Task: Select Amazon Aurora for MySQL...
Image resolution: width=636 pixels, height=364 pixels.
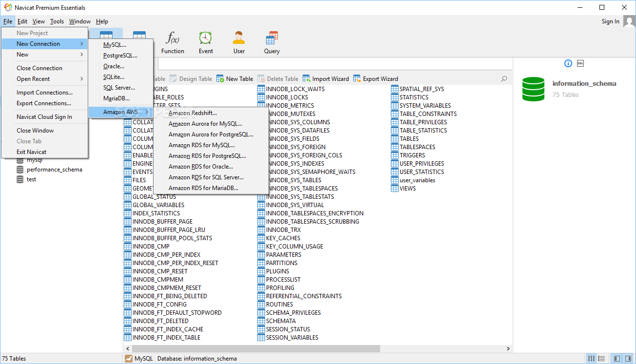Action: pyautogui.click(x=211, y=124)
